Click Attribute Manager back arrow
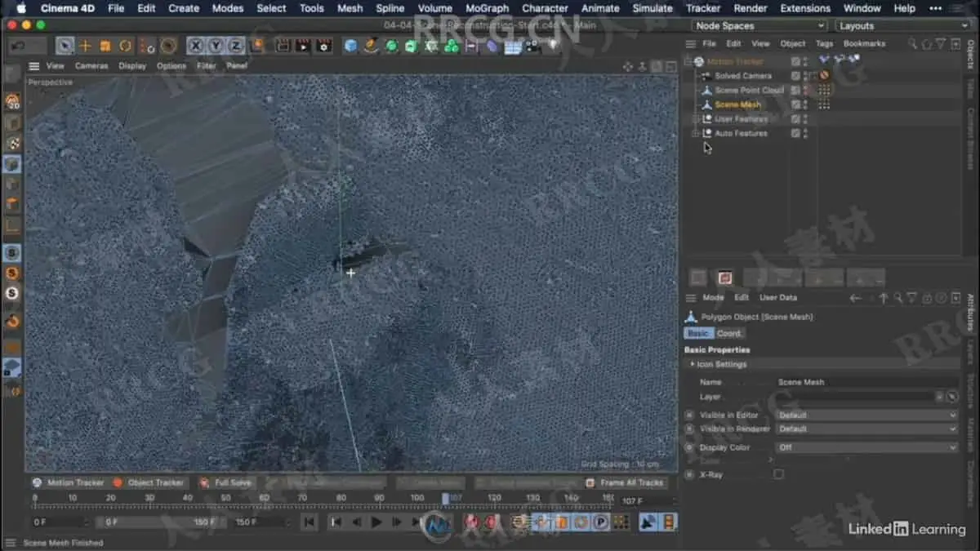 coord(855,298)
